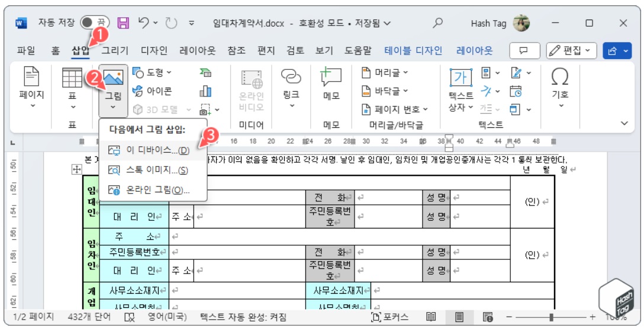Open the 파일 tab
The image size is (644, 328).
[26, 50]
